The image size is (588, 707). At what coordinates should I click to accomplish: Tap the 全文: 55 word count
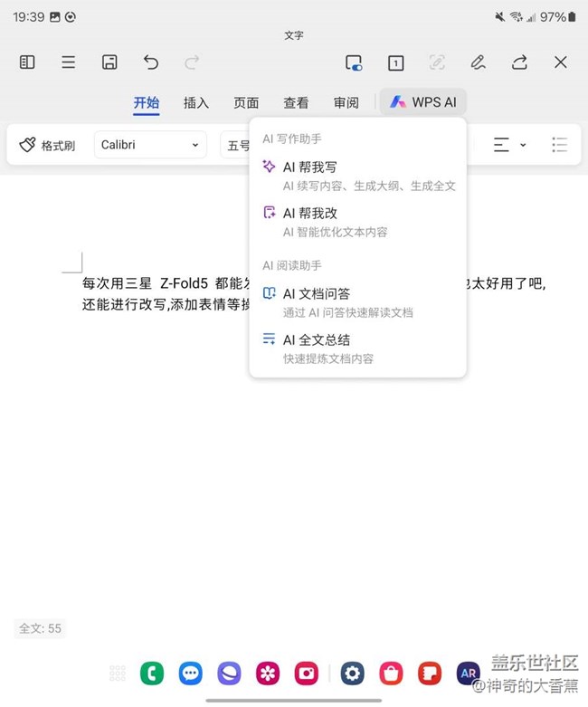(x=41, y=628)
